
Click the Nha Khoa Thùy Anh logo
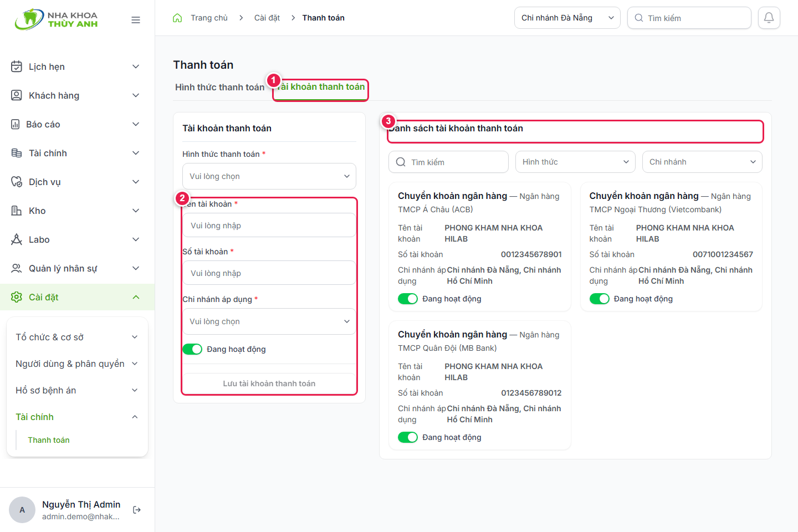(x=57, y=19)
